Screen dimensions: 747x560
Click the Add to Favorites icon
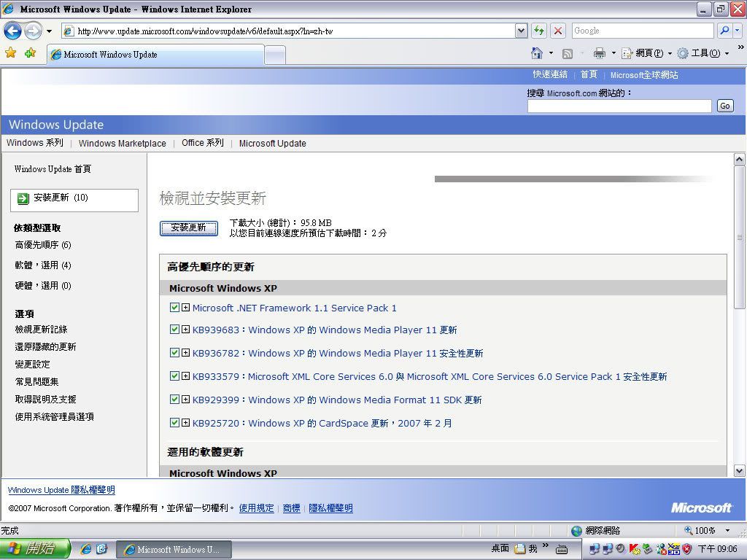click(x=30, y=53)
